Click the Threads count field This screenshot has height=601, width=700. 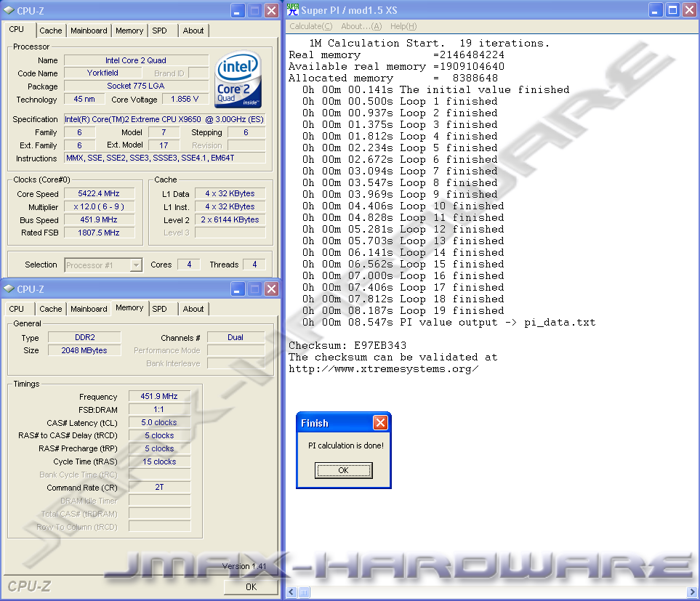pyautogui.click(x=254, y=265)
